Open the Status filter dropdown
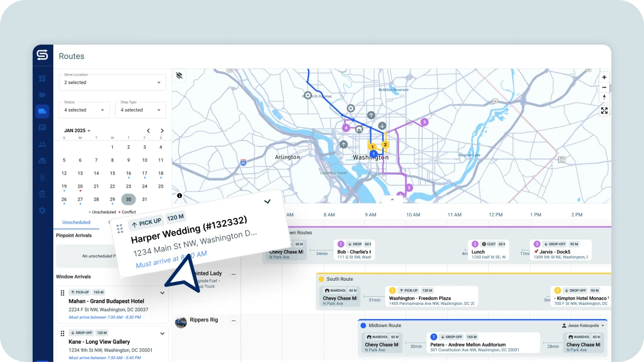Viewport: 644px width, 362px height. [x=84, y=110]
